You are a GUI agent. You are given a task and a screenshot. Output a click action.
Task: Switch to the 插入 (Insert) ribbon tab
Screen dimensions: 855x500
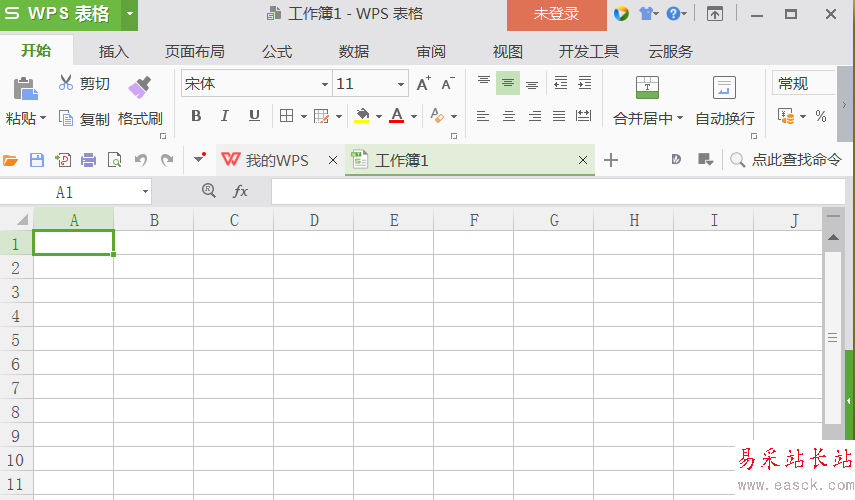(114, 52)
